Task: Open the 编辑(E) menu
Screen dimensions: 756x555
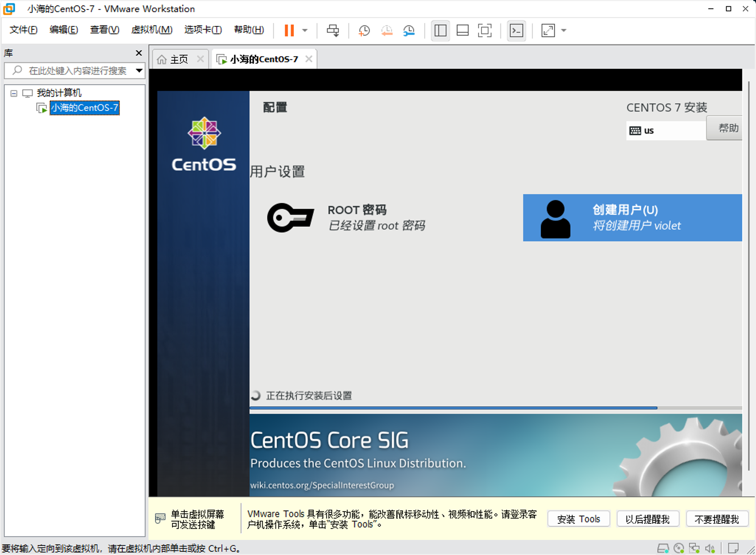Action: pyautogui.click(x=64, y=30)
